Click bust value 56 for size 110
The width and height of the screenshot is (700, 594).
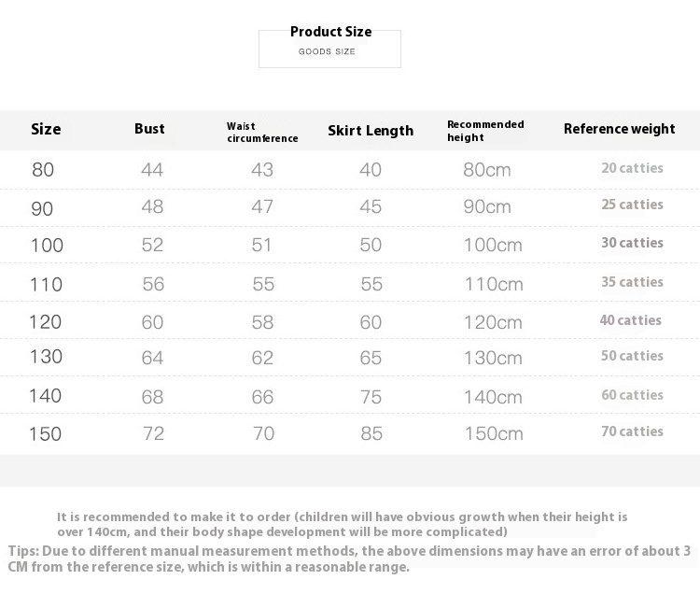[x=153, y=284]
